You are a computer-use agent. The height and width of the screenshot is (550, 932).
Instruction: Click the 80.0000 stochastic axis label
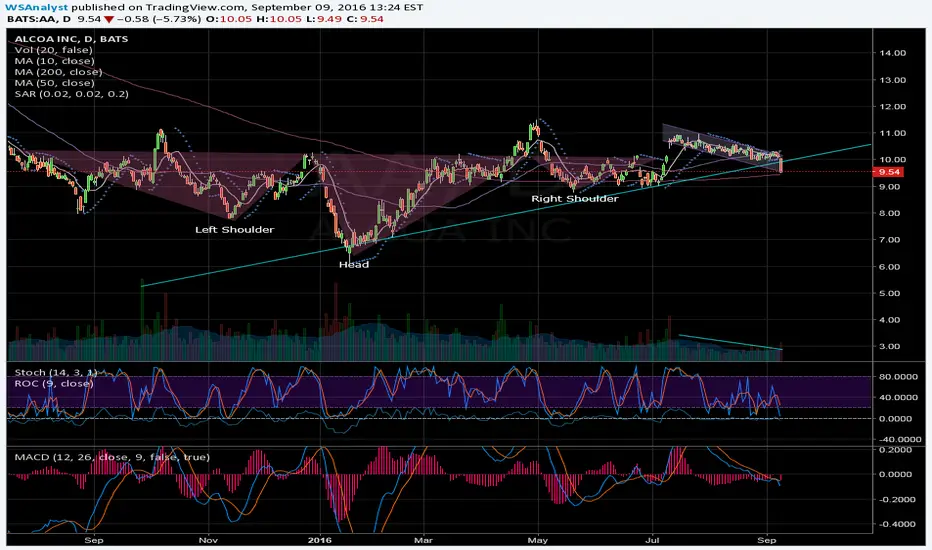pyautogui.click(x=896, y=376)
